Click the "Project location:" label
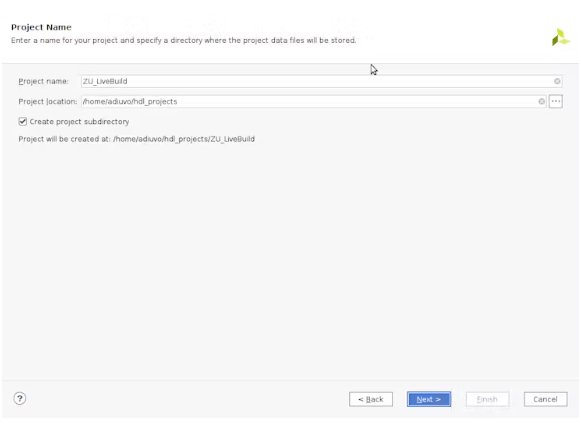581x430 pixels. pos(48,101)
